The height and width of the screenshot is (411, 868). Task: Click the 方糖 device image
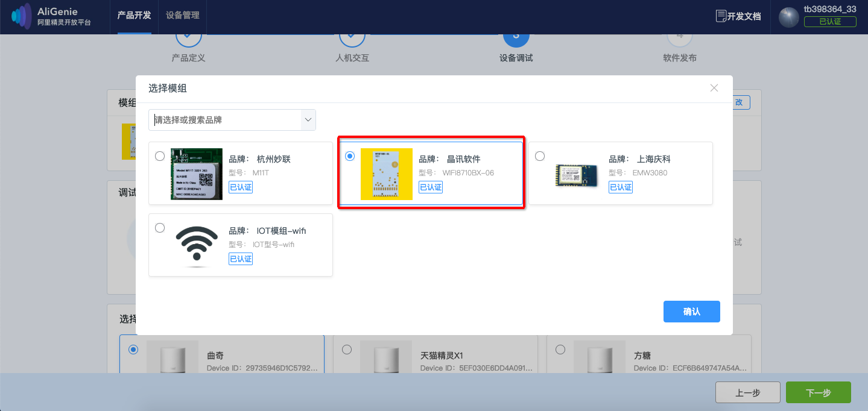[600, 356]
